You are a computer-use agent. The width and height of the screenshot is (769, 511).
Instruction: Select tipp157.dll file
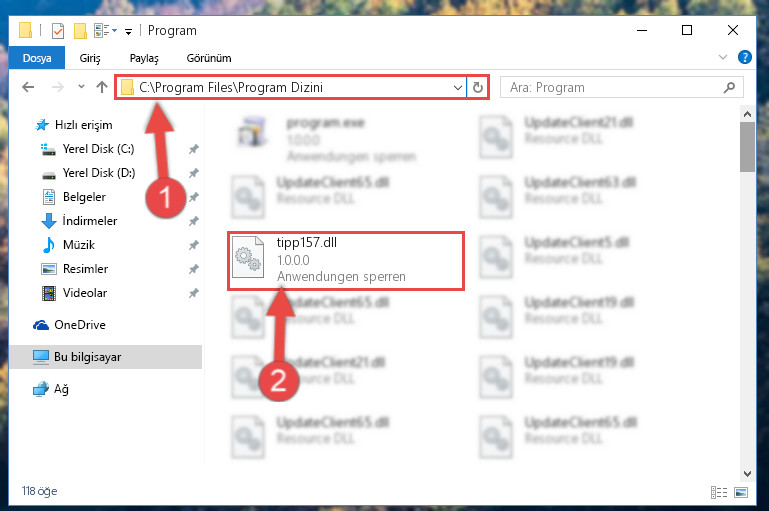(x=345, y=261)
